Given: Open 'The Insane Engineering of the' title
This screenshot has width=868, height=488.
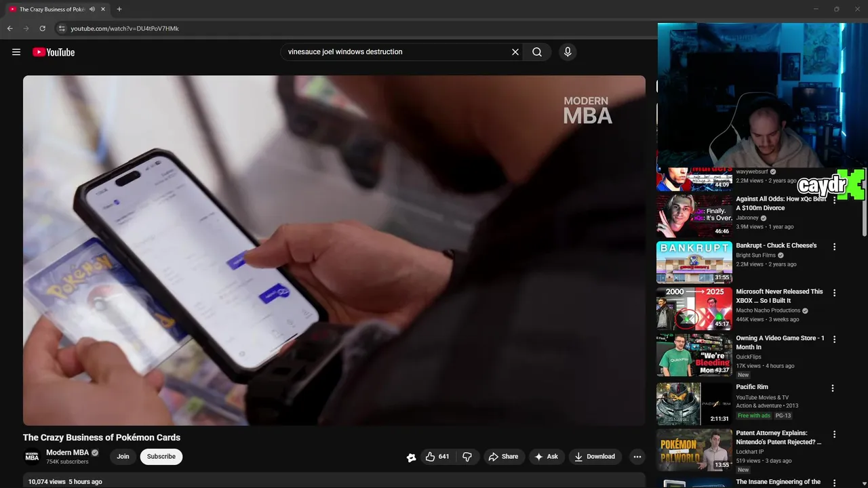Looking at the screenshot, I should (778, 482).
